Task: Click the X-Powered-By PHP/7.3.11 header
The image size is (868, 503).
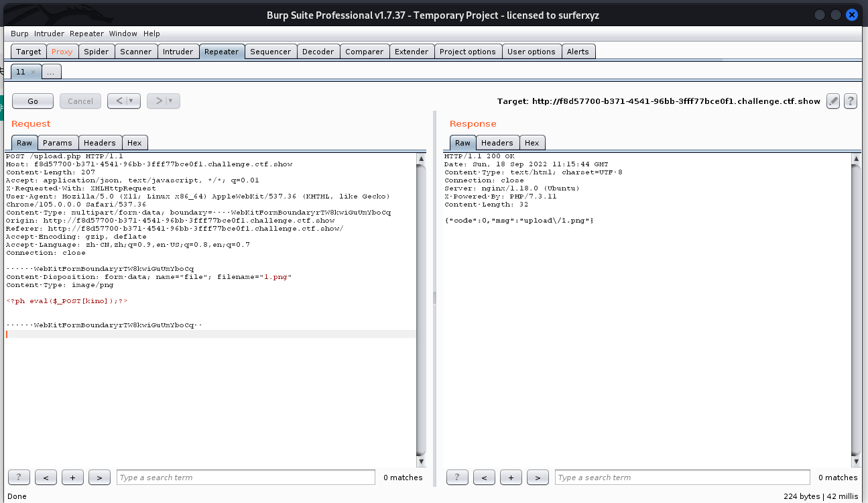Action: pos(500,197)
